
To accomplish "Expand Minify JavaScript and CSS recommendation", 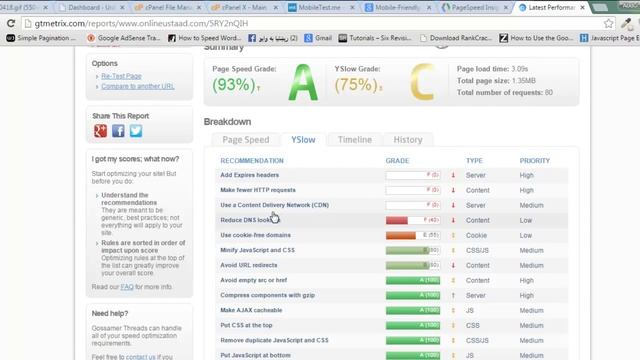I will pyautogui.click(x=257, y=250).
